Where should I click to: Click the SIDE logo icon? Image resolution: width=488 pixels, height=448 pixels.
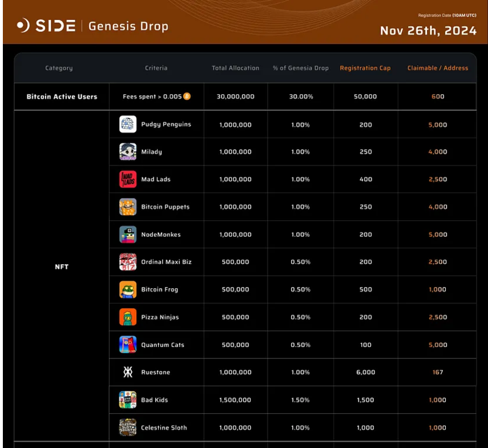point(23,26)
